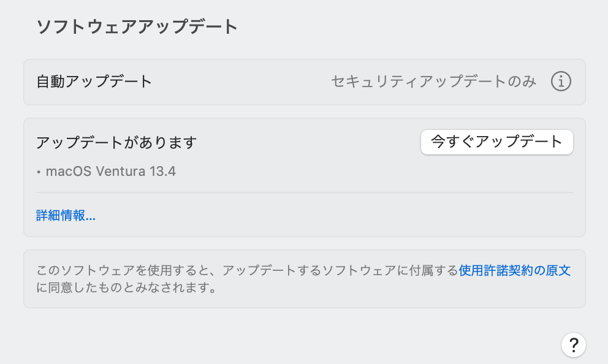Click the このソフトウェアを使用すると license notice text
The width and height of the screenshot is (608, 364).
click(x=129, y=270)
